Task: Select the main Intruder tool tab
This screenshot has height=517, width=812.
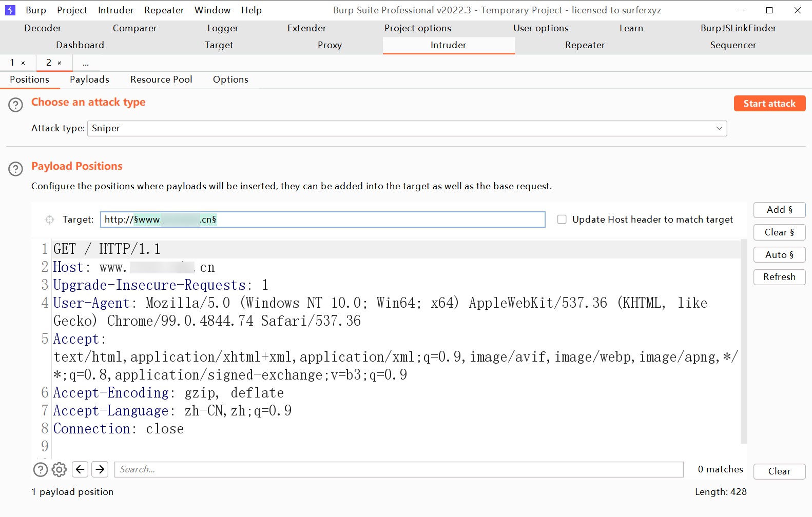Action: click(449, 45)
